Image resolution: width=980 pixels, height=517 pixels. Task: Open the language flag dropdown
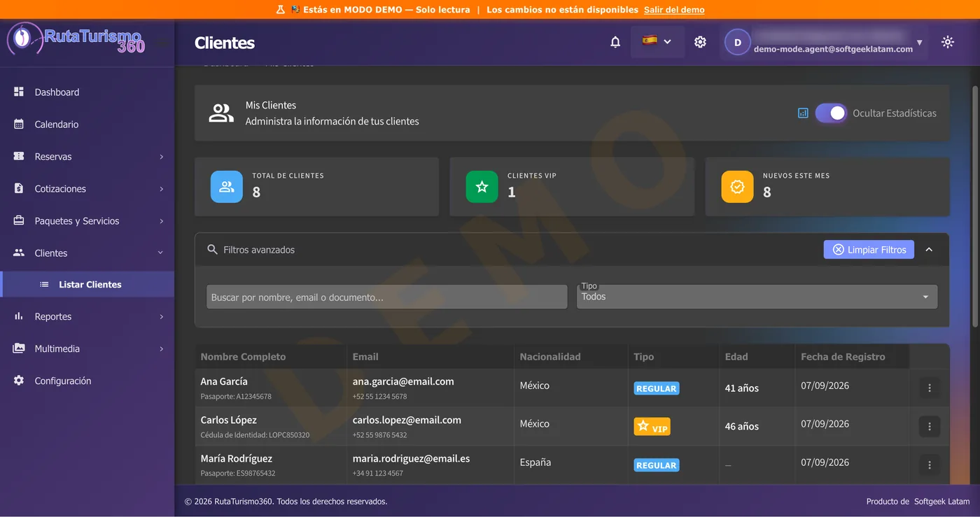(x=657, y=42)
